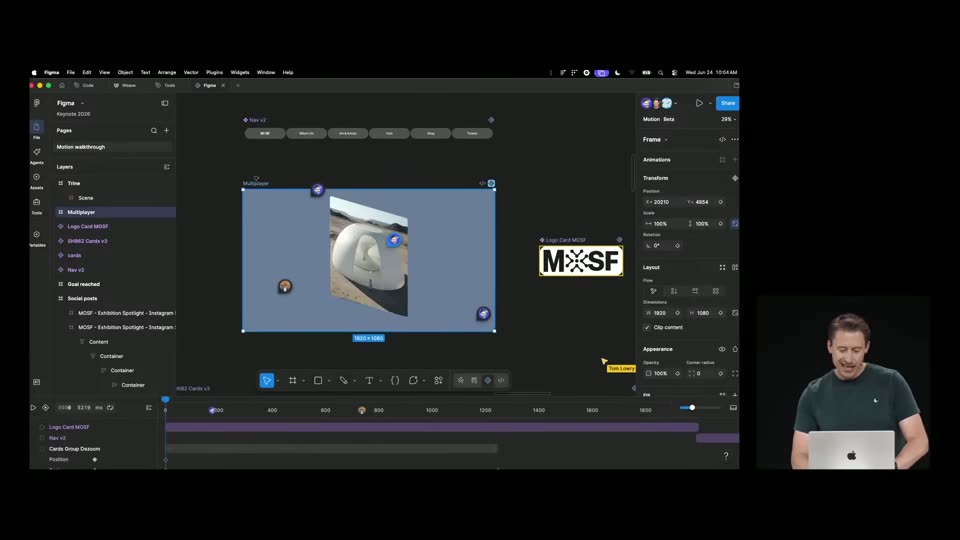Toggle the Clip content checkbox

click(x=647, y=328)
